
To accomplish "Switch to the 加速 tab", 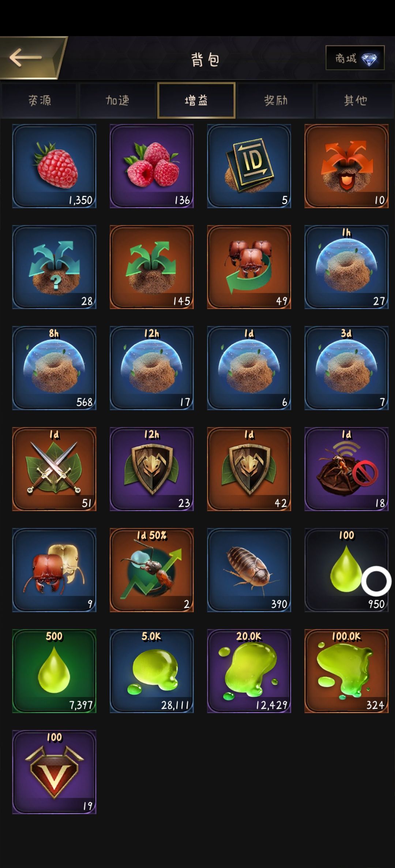I will pyautogui.click(x=117, y=100).
